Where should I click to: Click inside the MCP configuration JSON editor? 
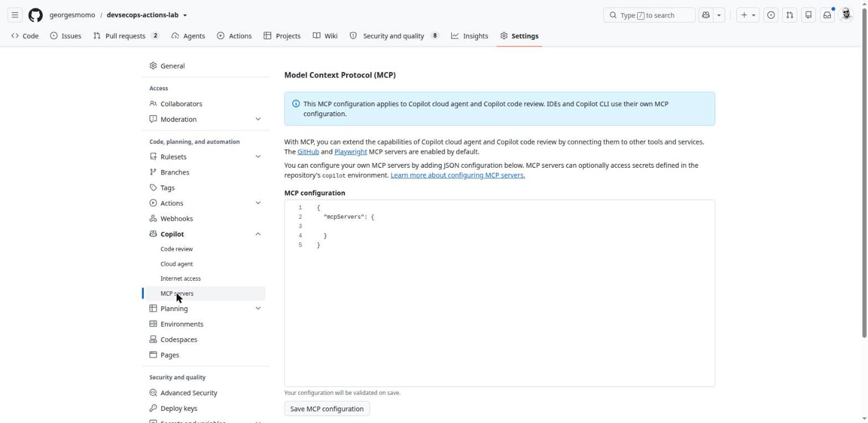coord(499,293)
